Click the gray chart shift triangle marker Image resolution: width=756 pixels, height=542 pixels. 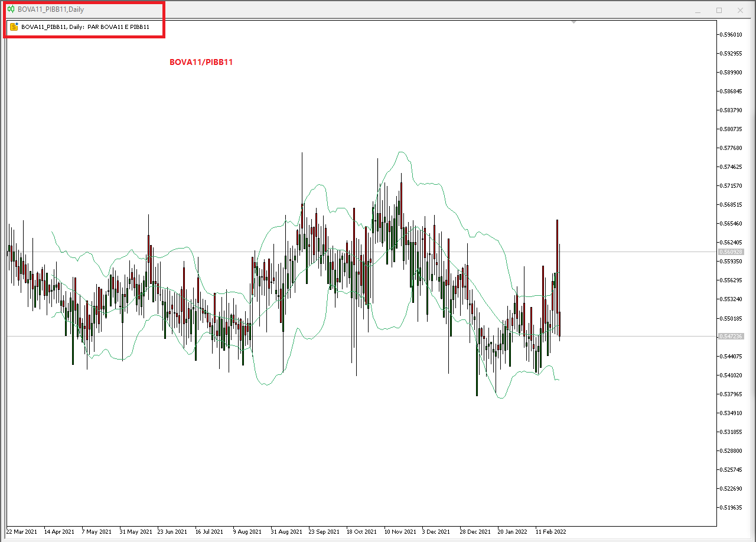click(573, 22)
